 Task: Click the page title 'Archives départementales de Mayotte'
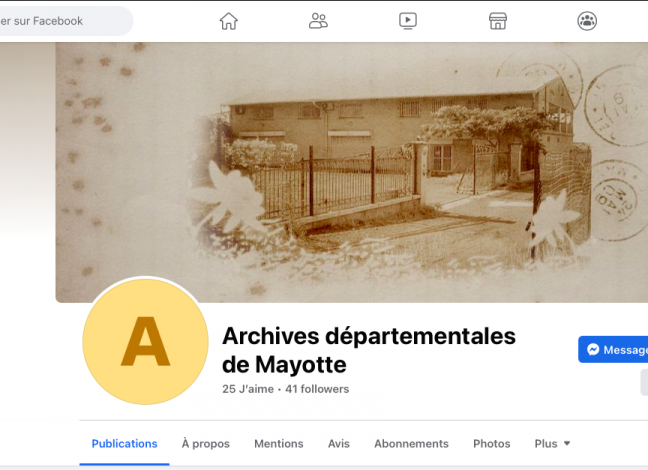tap(369, 350)
